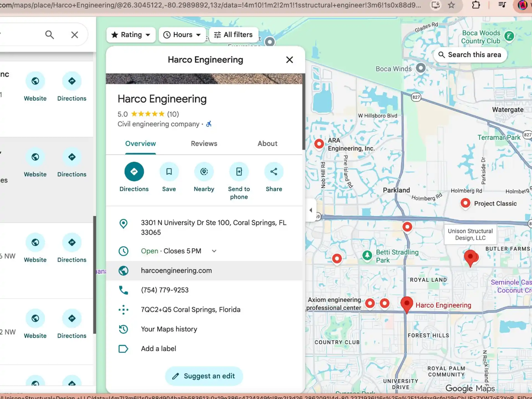Click the phone number (754) 779-9253
This screenshot has height=399, width=532.
165,290
